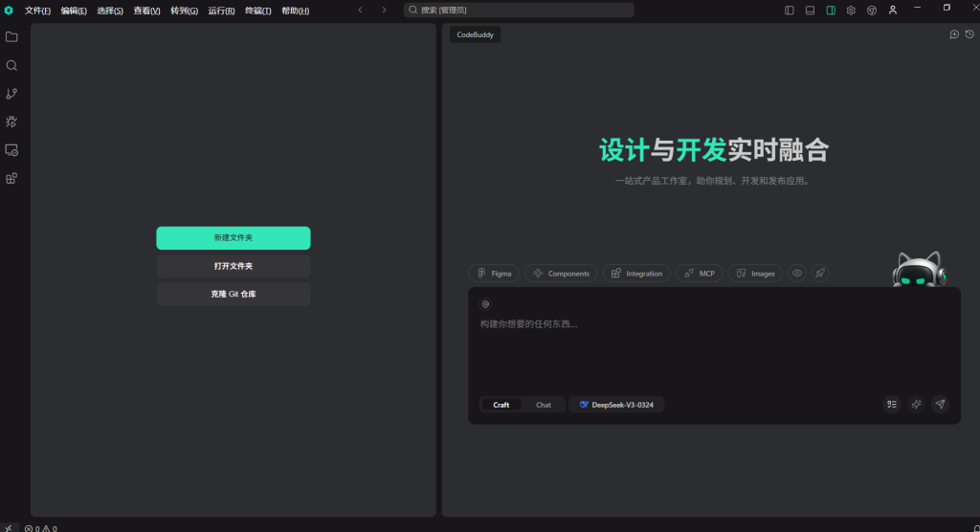Open the Source Control sidebar icon
This screenshot has width=980, height=532.
[x=11, y=94]
